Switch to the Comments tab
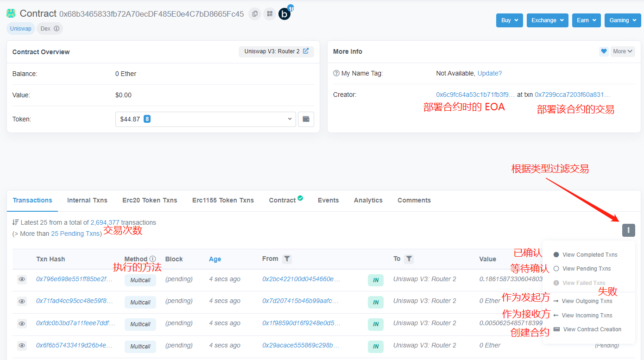Image resolution: width=644 pixels, height=360 pixels. pyautogui.click(x=414, y=200)
